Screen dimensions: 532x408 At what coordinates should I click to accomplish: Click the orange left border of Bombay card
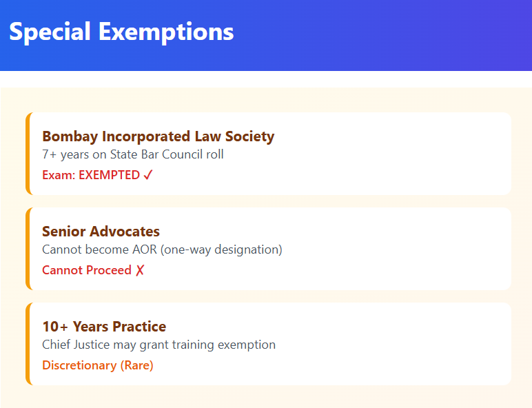(28, 154)
